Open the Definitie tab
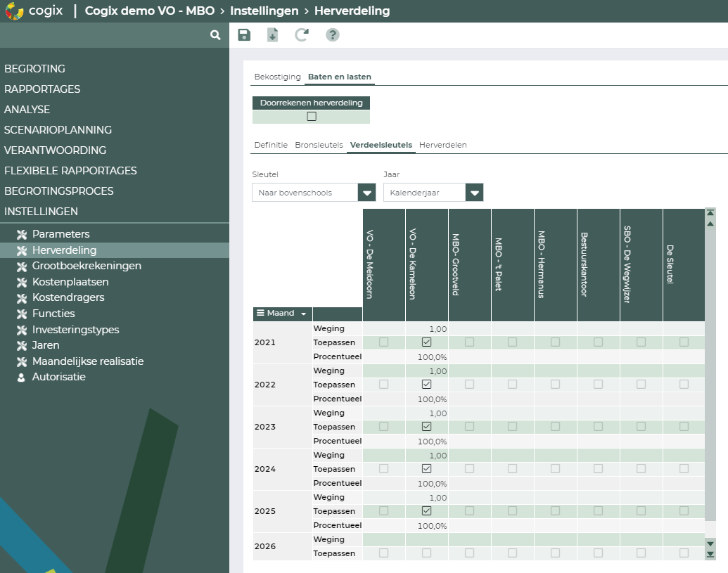 pos(271,145)
